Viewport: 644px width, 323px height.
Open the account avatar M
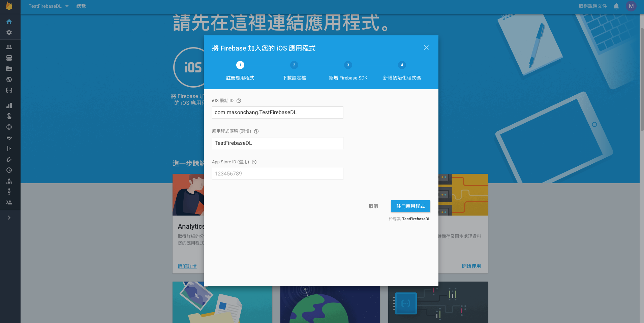631,6
